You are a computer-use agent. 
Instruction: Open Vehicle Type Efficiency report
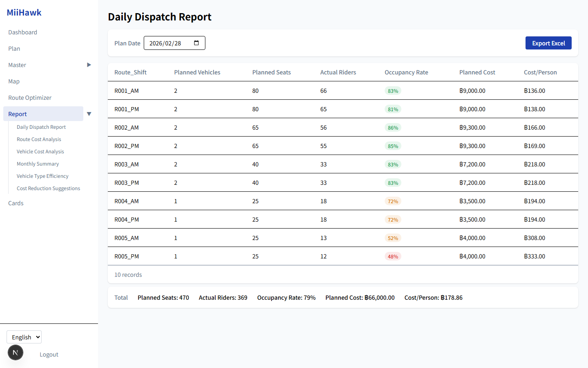42,176
